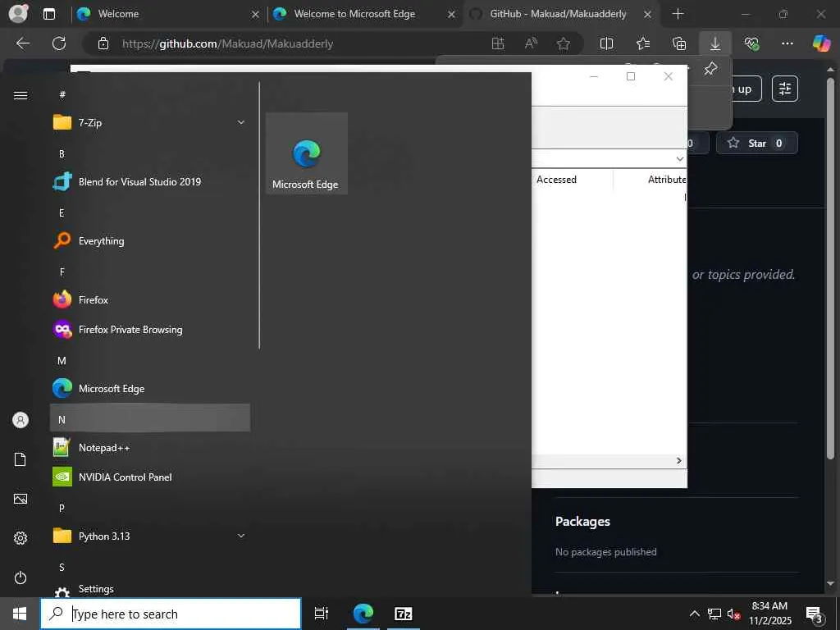
Task: Open the clock and date flyout
Action: coord(769,614)
